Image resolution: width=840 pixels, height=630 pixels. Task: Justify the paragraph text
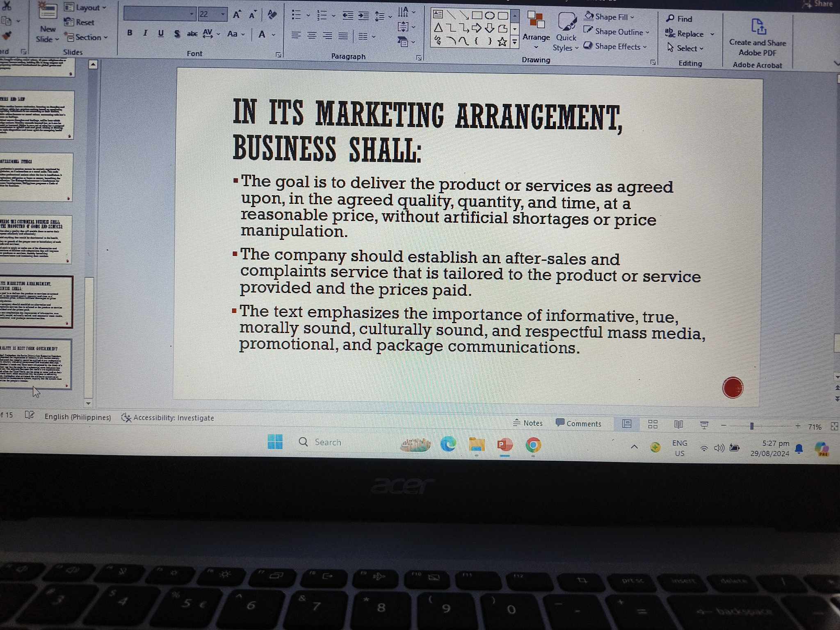click(343, 36)
